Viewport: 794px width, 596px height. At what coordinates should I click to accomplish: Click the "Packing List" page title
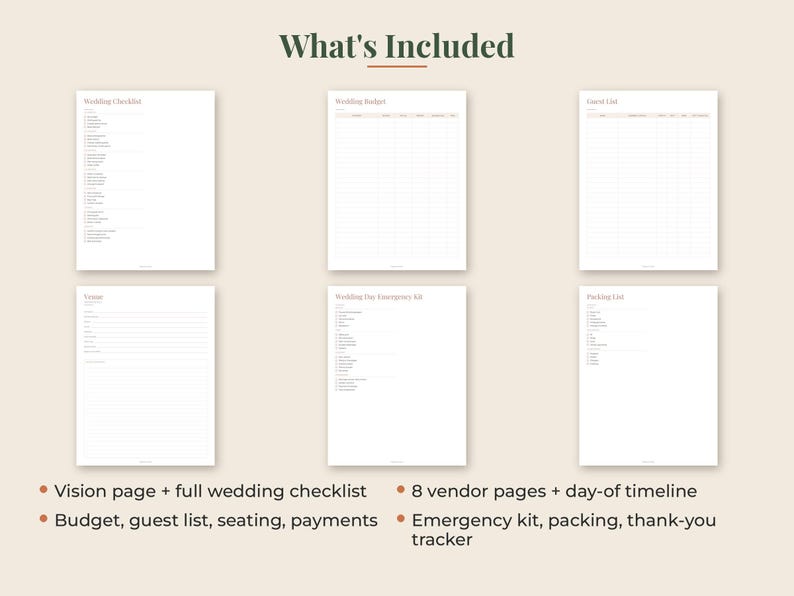coord(605,297)
